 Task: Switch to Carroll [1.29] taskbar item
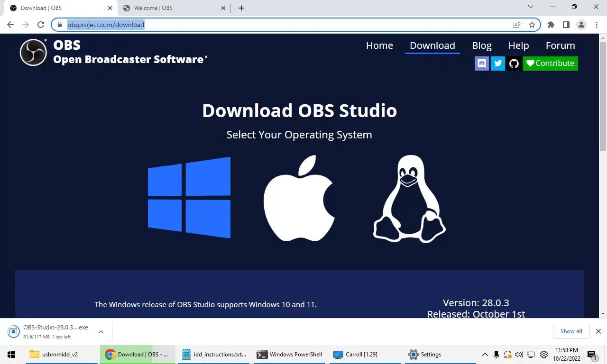click(366, 355)
